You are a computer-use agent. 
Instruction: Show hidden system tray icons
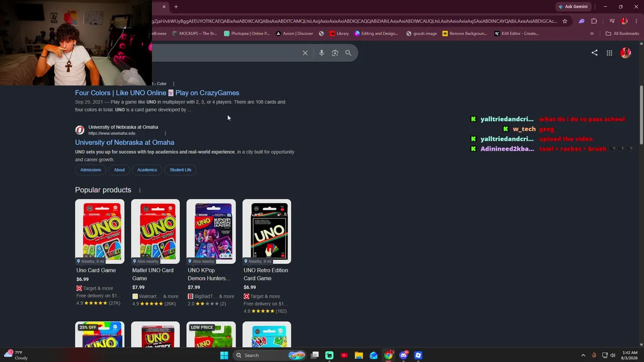pos(583,355)
